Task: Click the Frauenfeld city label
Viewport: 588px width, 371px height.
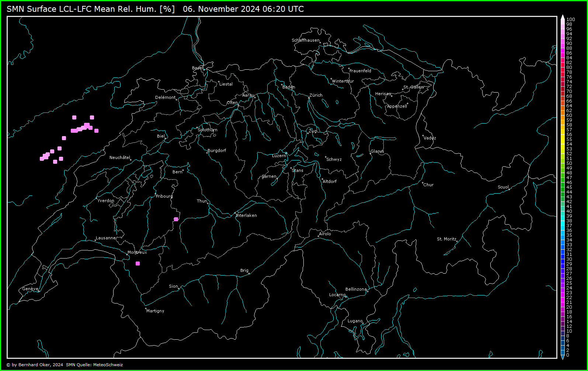Action: (360, 71)
